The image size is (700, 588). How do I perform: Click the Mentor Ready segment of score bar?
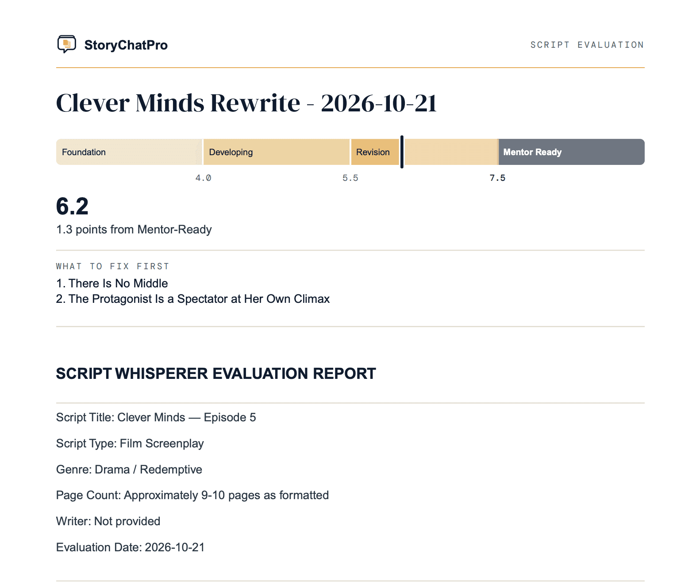coord(571,152)
